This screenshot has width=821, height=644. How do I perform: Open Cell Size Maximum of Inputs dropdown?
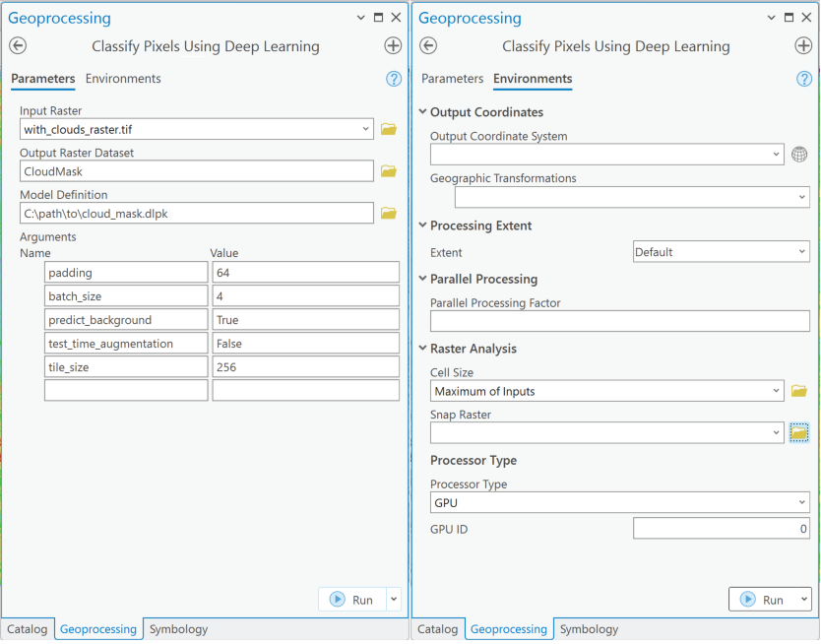pos(776,391)
